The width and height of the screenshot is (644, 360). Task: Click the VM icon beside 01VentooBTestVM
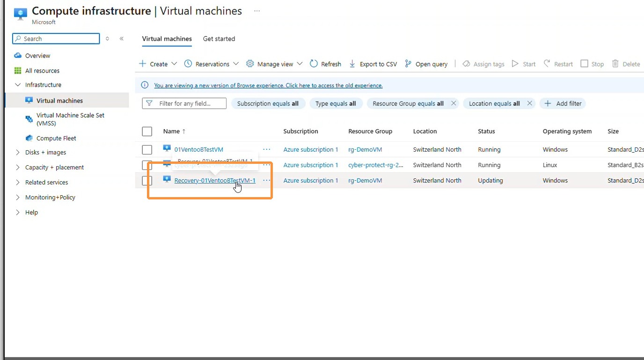167,149
